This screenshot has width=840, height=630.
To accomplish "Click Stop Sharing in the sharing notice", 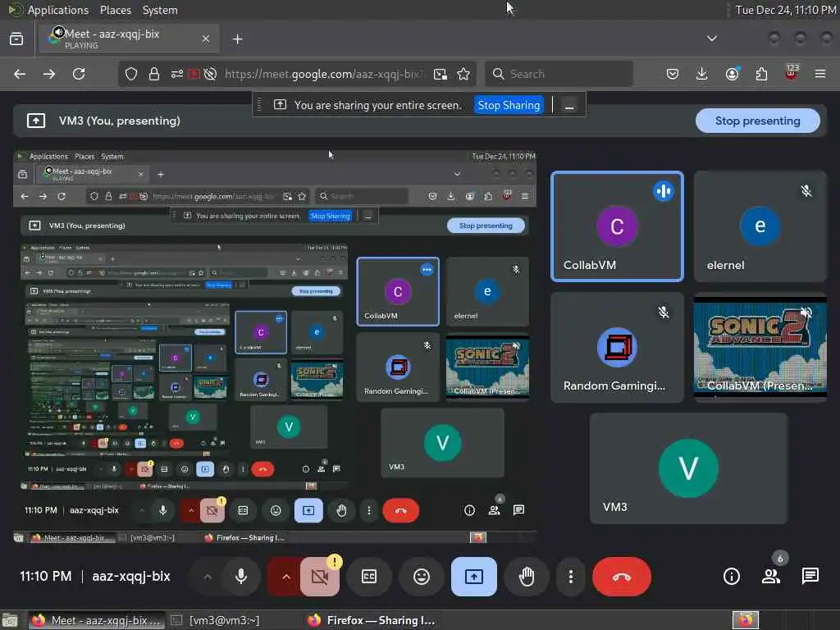I will (x=509, y=105).
